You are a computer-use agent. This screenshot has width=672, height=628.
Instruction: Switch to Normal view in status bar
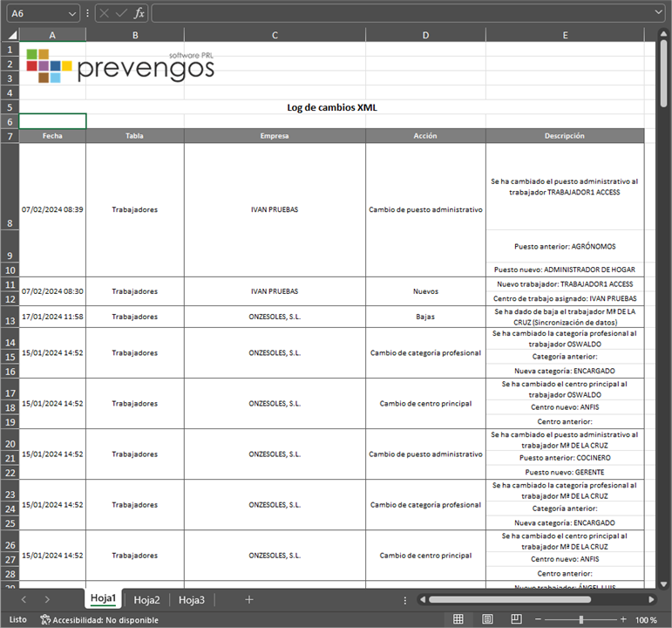point(458,619)
